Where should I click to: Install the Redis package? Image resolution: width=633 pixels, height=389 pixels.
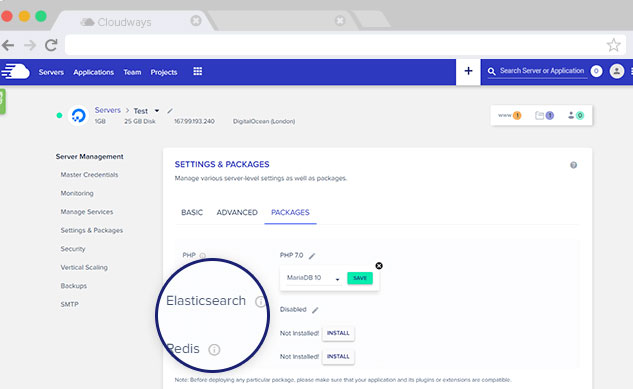(338, 357)
